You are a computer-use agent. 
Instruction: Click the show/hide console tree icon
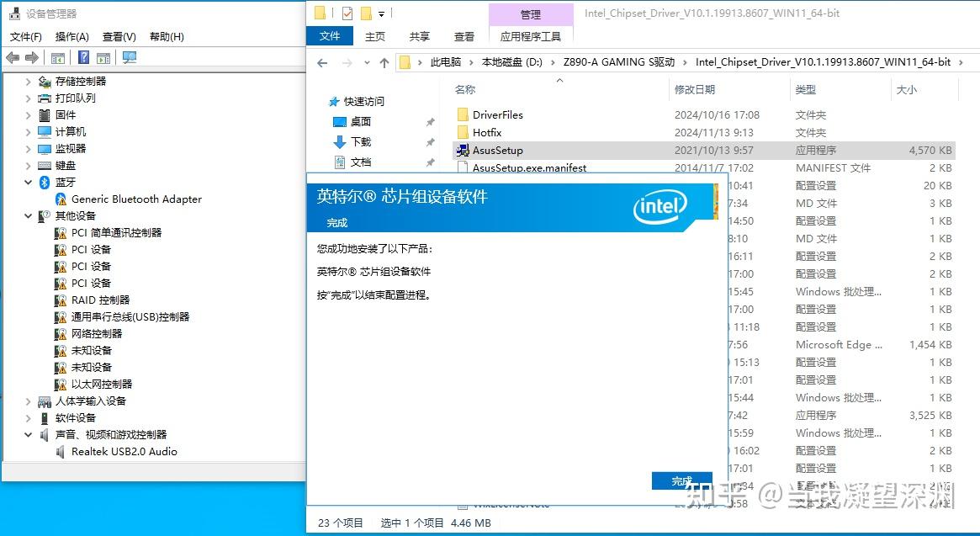[57, 58]
